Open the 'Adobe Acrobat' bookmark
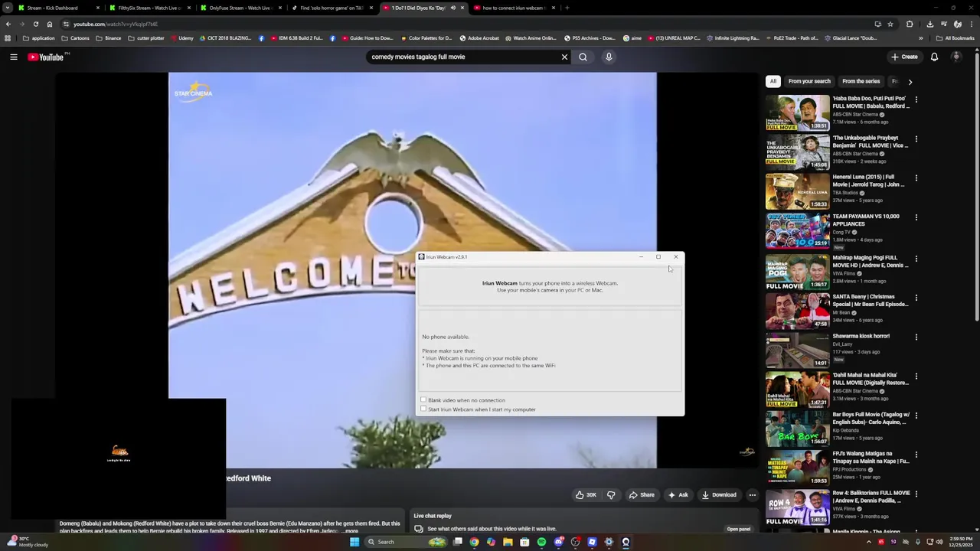The width and height of the screenshot is (980, 551). (x=479, y=38)
